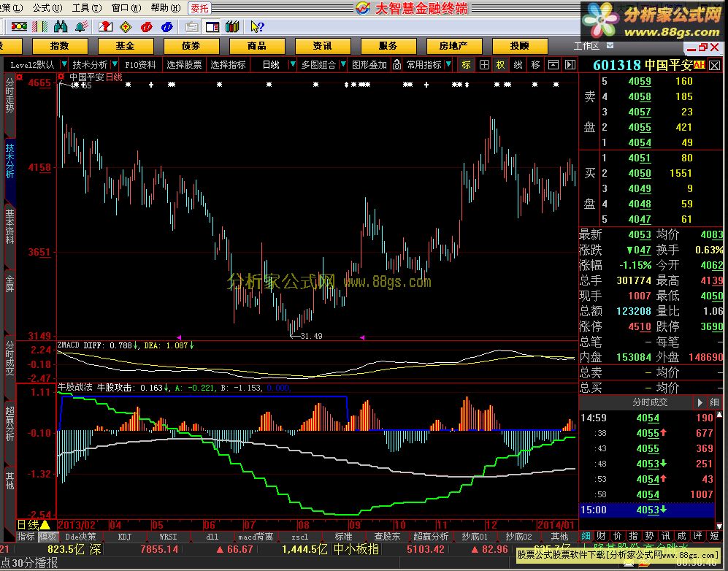The height and width of the screenshot is (571, 728).
Task: Click the window layout panel icon
Action: 212,27
